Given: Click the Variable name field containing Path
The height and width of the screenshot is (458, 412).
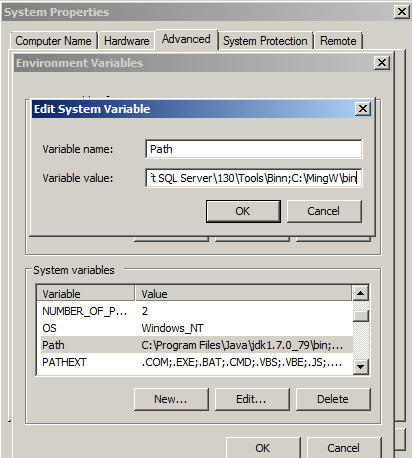Looking at the screenshot, I should pyautogui.click(x=254, y=149).
